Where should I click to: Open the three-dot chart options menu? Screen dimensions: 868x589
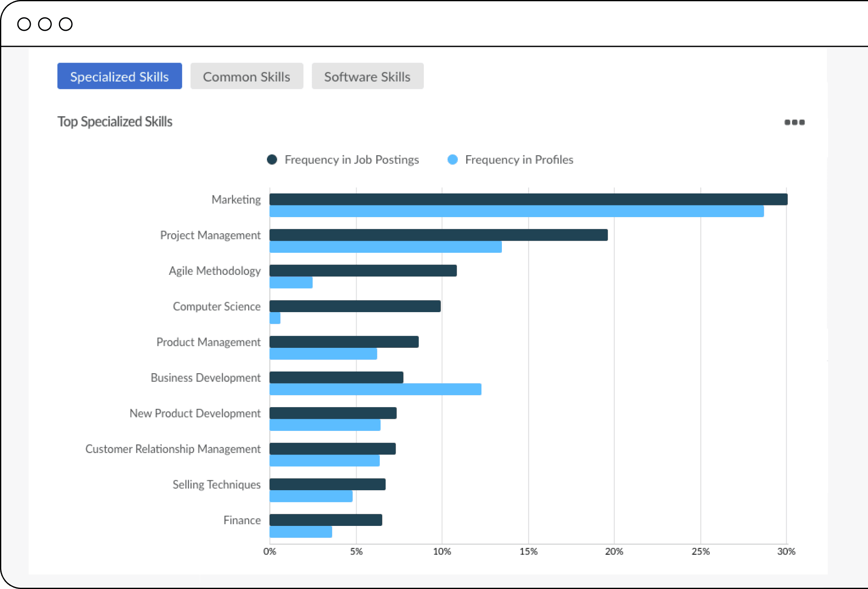tap(795, 122)
